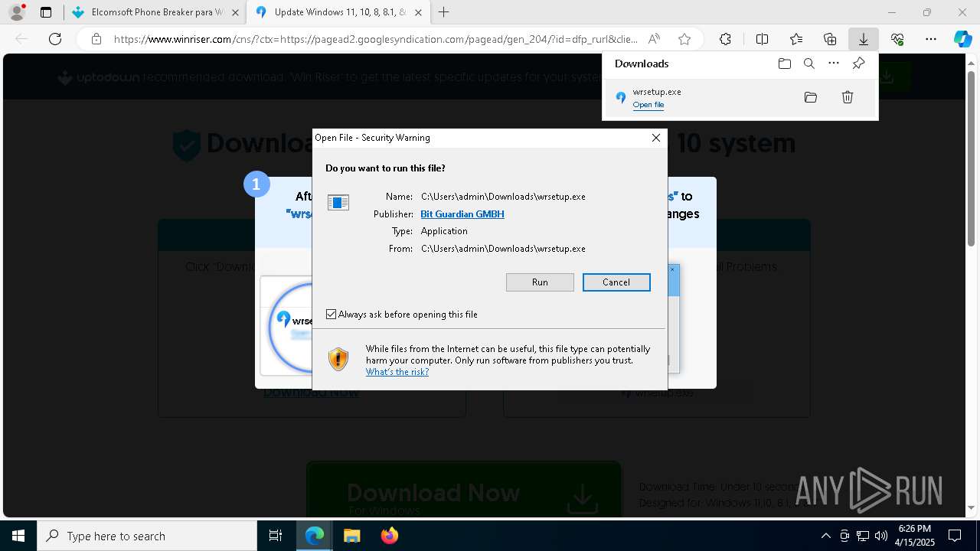Open Edge Settings and more menu
The height and width of the screenshot is (551, 980).
(931, 39)
